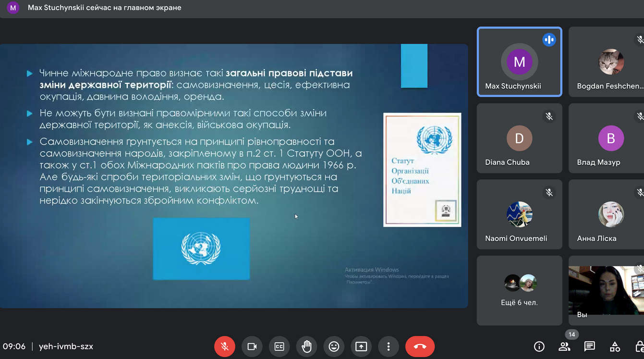Open the chat panel
Screen dimensions: 644x359
coord(589,347)
